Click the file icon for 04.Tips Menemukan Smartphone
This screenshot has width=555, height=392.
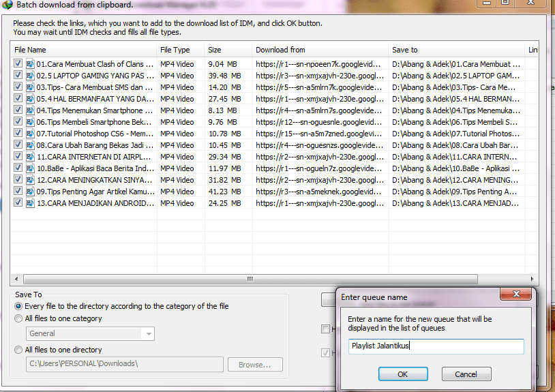[30, 110]
